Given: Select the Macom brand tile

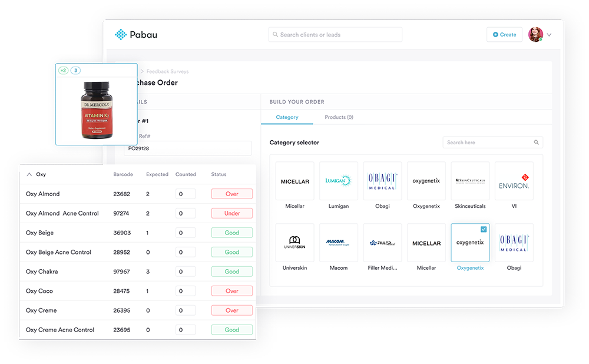Looking at the screenshot, I should tap(339, 243).
